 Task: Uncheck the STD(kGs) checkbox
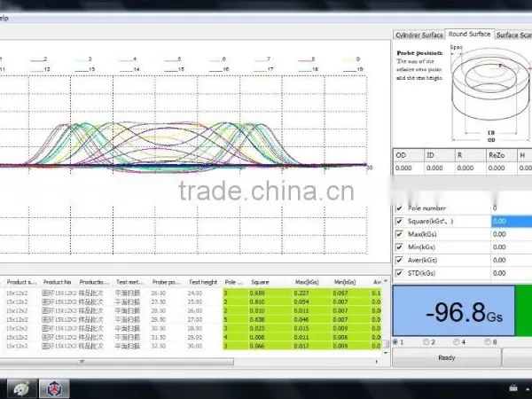pos(399,273)
